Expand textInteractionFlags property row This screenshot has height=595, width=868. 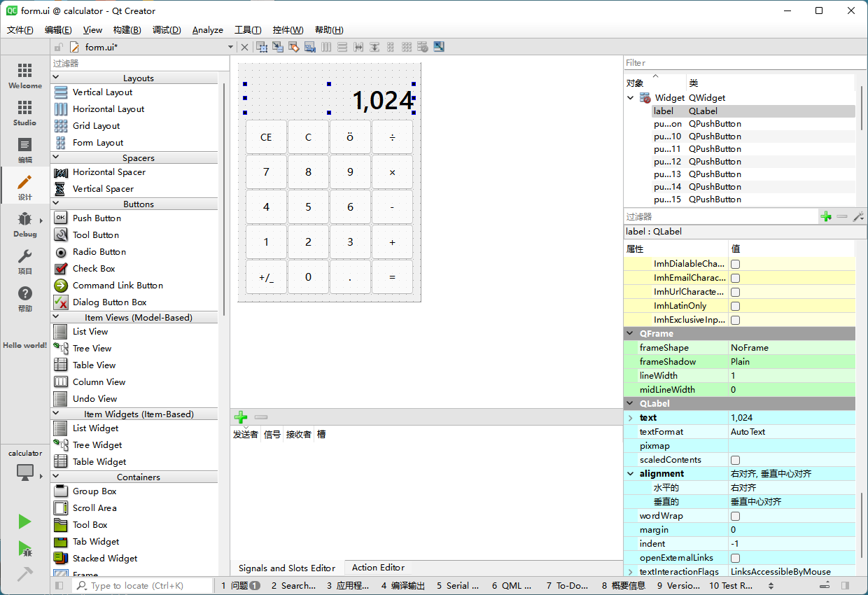click(631, 572)
